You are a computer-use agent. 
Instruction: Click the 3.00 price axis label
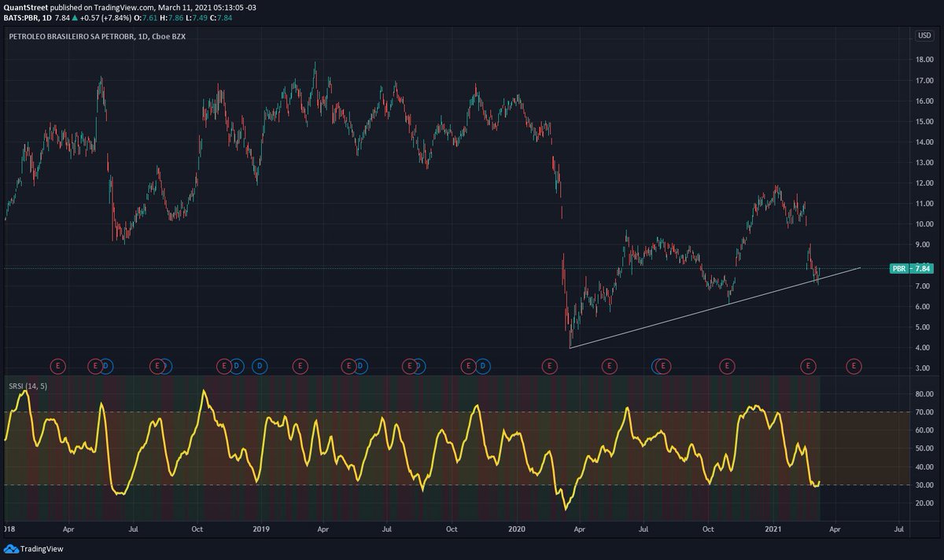tap(924, 367)
